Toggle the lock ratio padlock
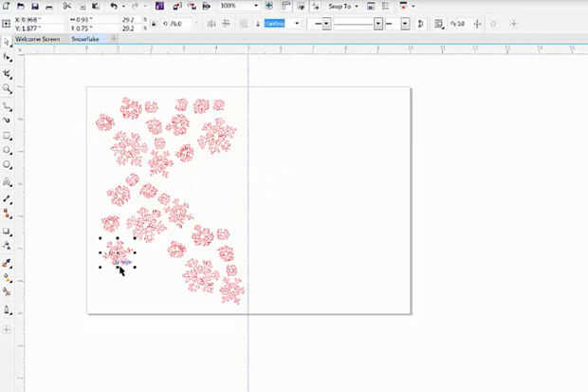 [x=154, y=24]
